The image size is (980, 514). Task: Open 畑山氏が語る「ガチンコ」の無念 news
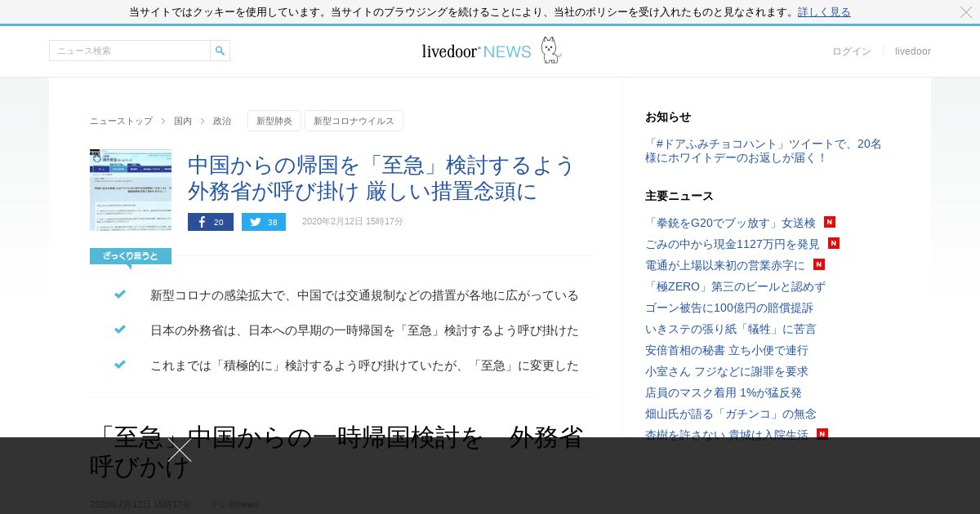(x=731, y=414)
